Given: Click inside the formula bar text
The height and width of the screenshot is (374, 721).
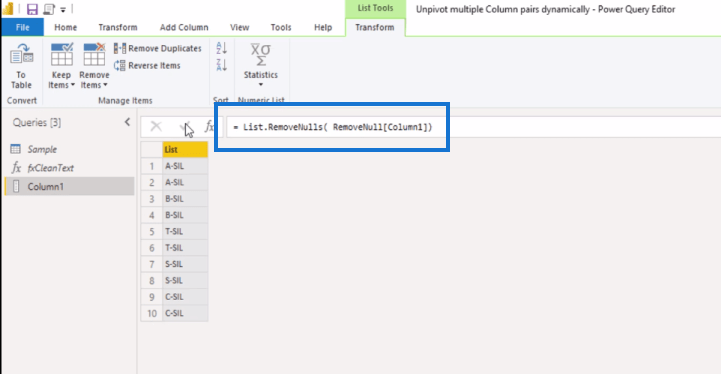Looking at the screenshot, I should point(333,127).
